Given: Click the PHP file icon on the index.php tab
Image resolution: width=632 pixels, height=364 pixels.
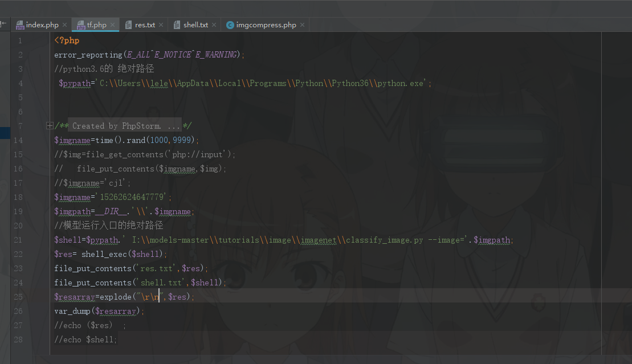Looking at the screenshot, I should 20,25.
